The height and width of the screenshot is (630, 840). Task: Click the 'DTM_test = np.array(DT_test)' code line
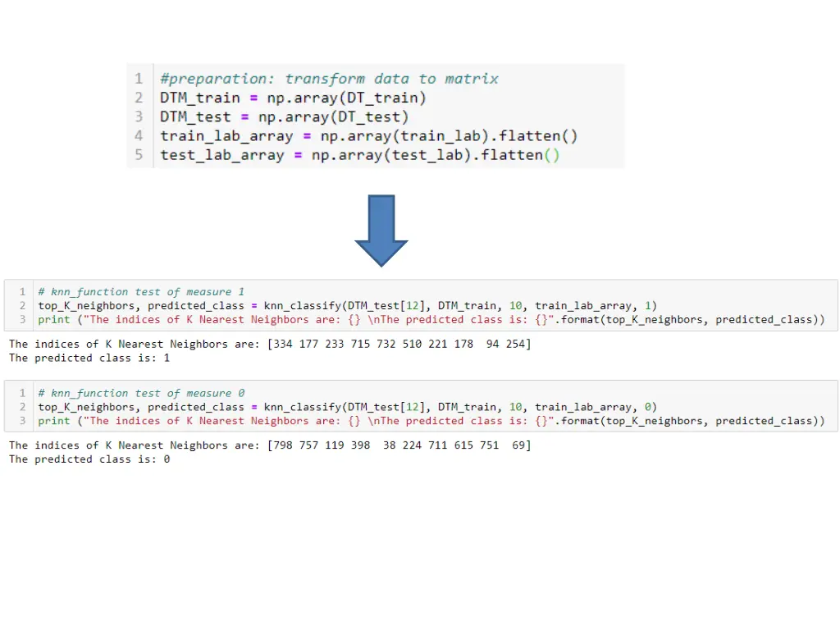pyautogui.click(x=285, y=116)
